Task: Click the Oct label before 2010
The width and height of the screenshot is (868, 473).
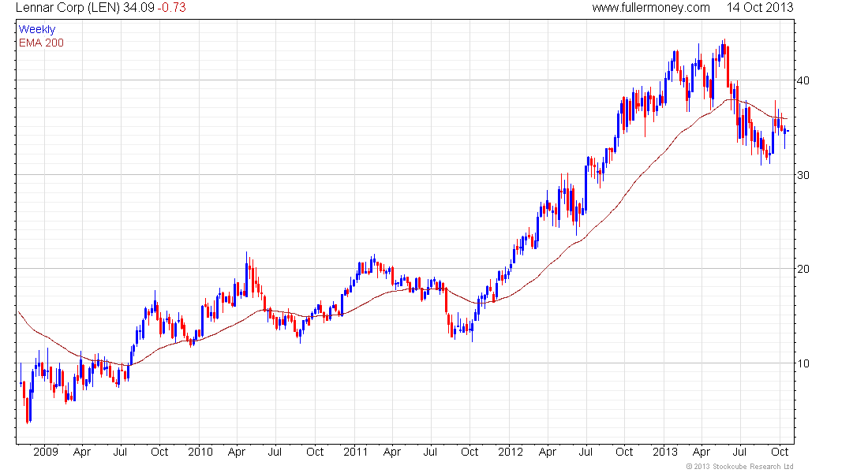Action: click(159, 452)
